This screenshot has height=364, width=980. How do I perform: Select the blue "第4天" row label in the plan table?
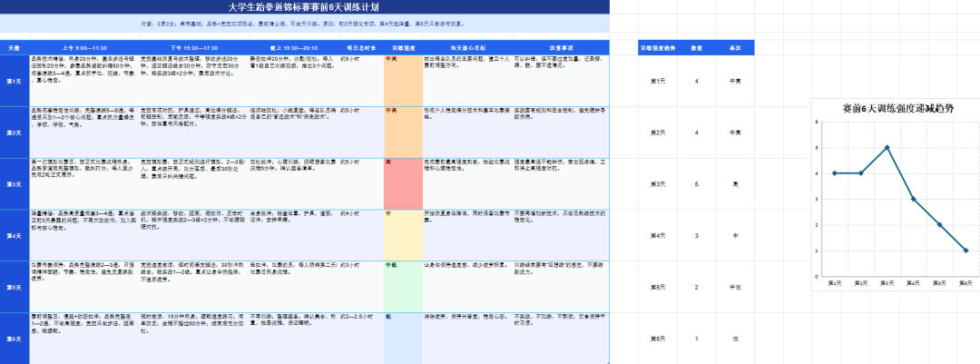[x=15, y=235]
